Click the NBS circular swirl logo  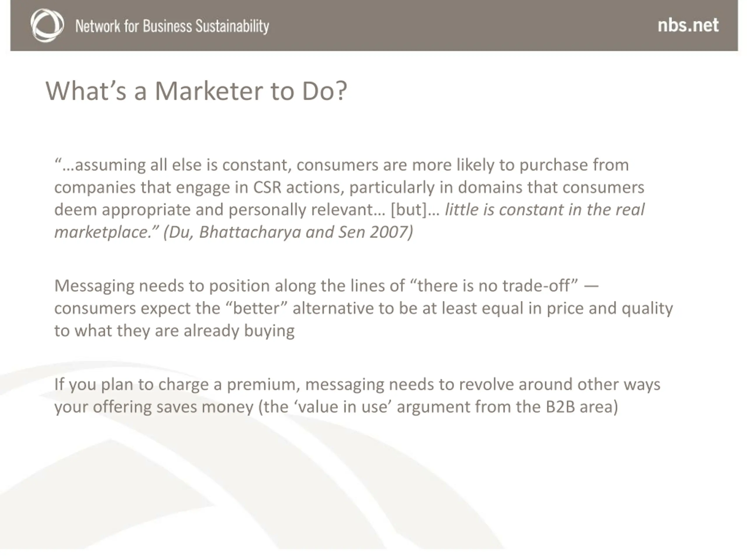click(47, 25)
